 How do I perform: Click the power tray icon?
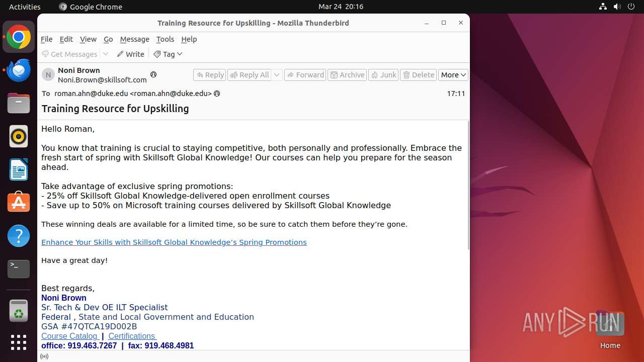click(x=631, y=7)
